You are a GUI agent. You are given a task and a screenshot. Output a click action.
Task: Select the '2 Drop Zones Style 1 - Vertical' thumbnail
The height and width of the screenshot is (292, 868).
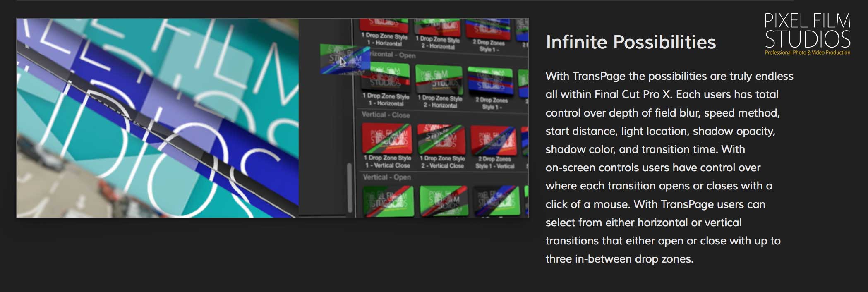(494, 140)
